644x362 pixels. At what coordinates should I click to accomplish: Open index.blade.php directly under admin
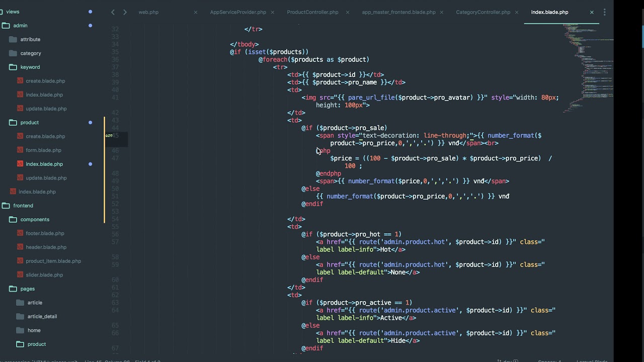click(37, 192)
